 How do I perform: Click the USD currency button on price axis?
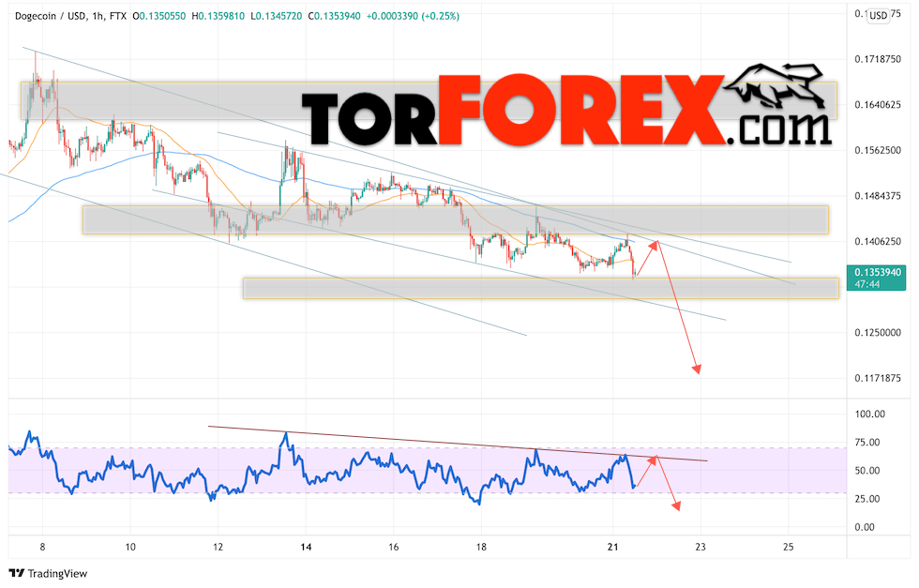click(x=878, y=16)
